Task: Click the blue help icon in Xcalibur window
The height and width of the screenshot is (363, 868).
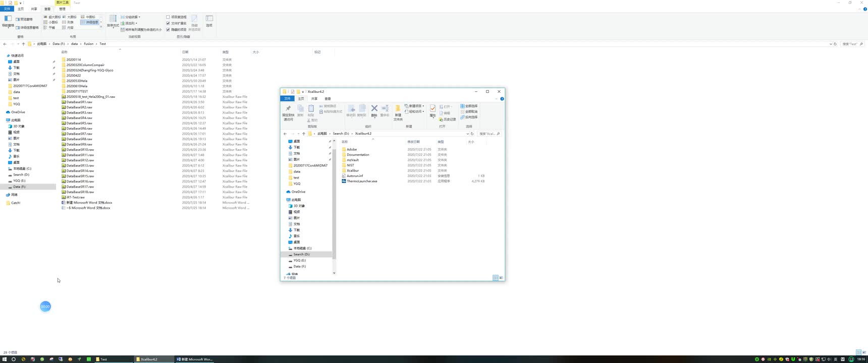Action: click(x=502, y=99)
